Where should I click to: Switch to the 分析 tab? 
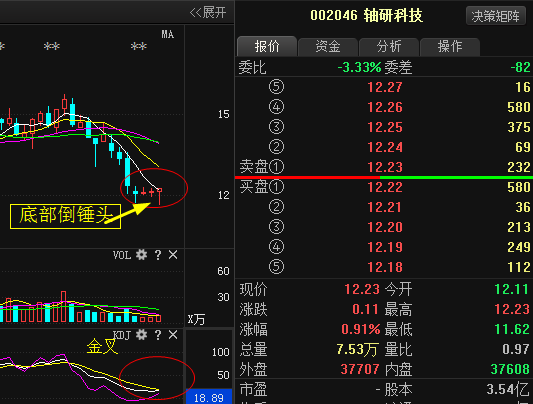coord(389,47)
